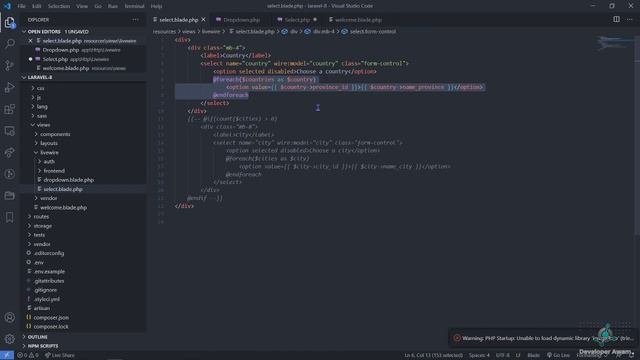Image resolution: width=640 pixels, height=360 pixels.
Task: Open the Explorer view in activity bar
Action: (9, 22)
